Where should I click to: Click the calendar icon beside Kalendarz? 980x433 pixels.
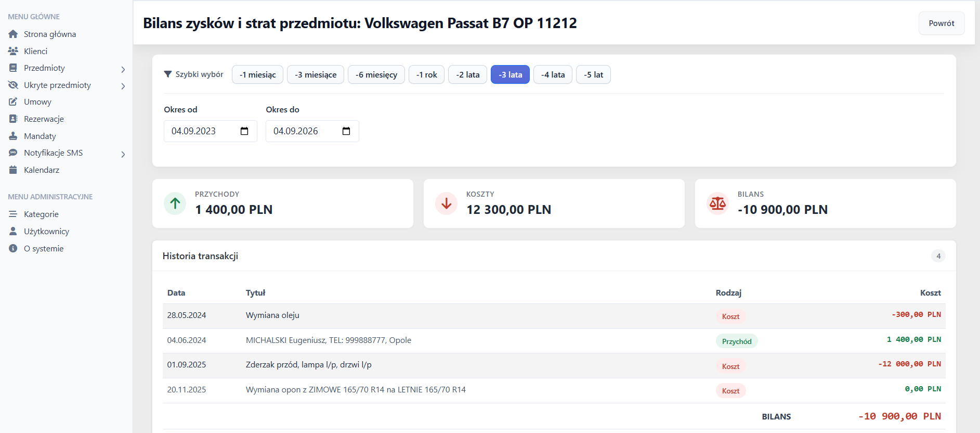click(x=13, y=170)
